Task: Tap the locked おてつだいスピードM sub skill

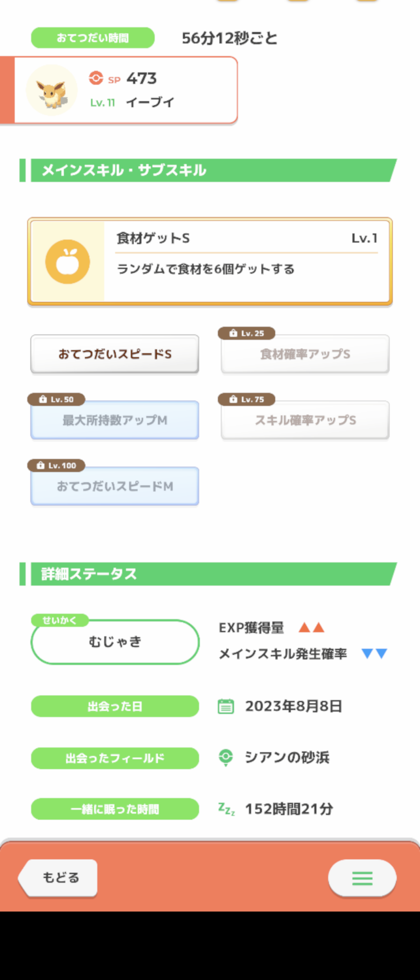Action: click(115, 487)
